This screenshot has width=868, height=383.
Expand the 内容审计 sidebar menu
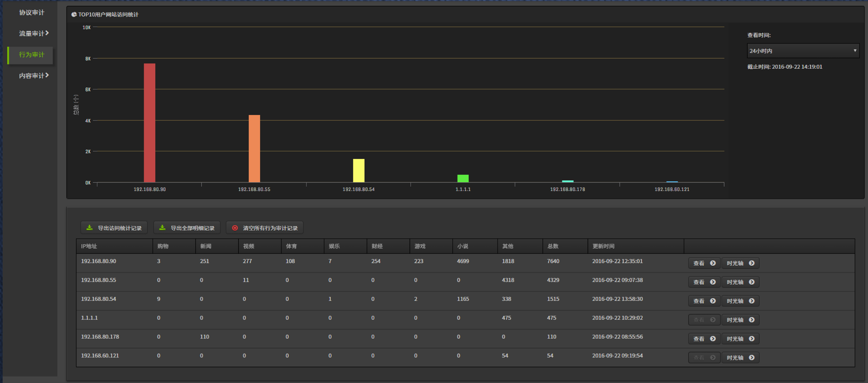33,76
